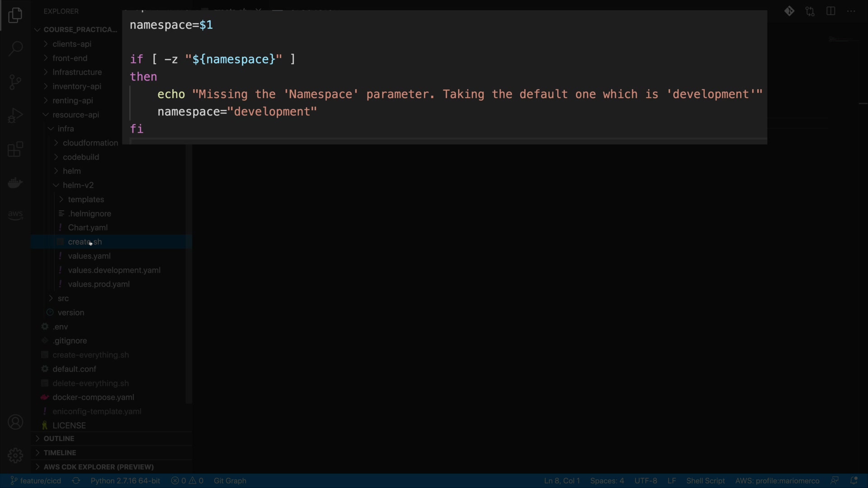Click the feature/cicd branch indicator
Image resolution: width=868 pixels, height=488 pixels.
pyautogui.click(x=36, y=481)
